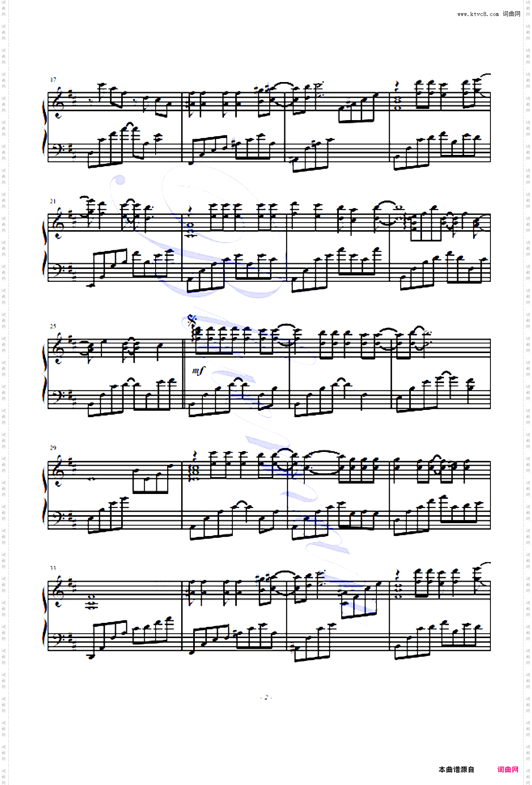The image size is (532, 785).
Task: Click the www.ktvc8.com URL text
Action: pos(478,14)
